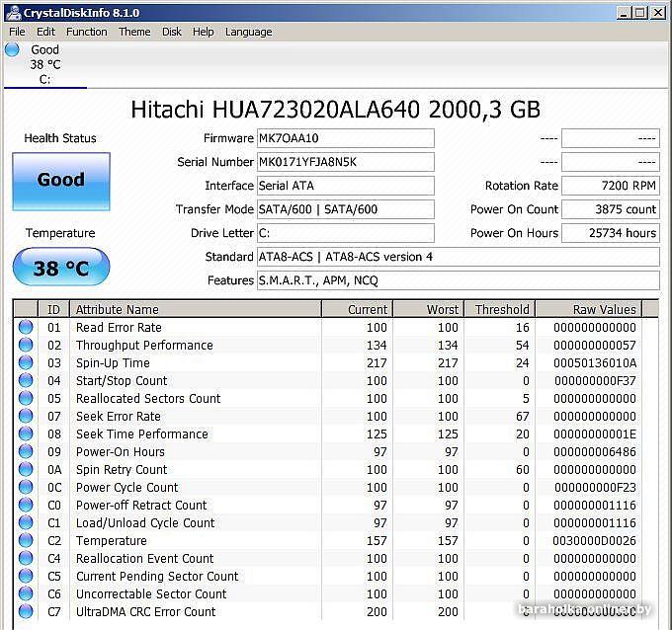672x630 pixels.
Task: Click the status orb for Spin-Up Time
Action: point(26,362)
